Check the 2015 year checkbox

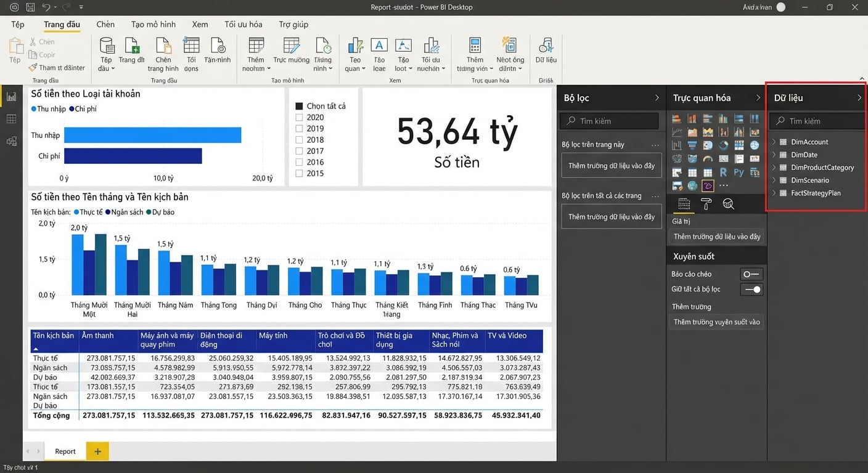coord(299,173)
